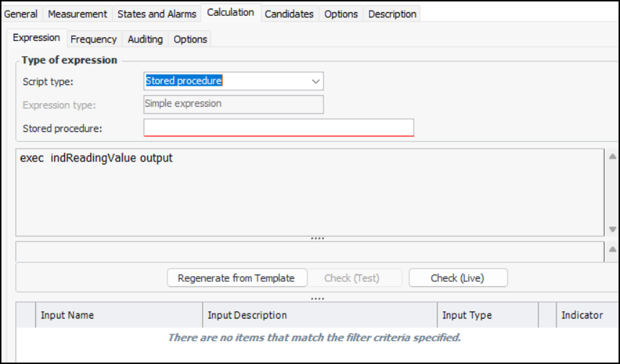This screenshot has width=620, height=364.
Task: Click the expression editor's scroll up arrow
Action: [613, 156]
